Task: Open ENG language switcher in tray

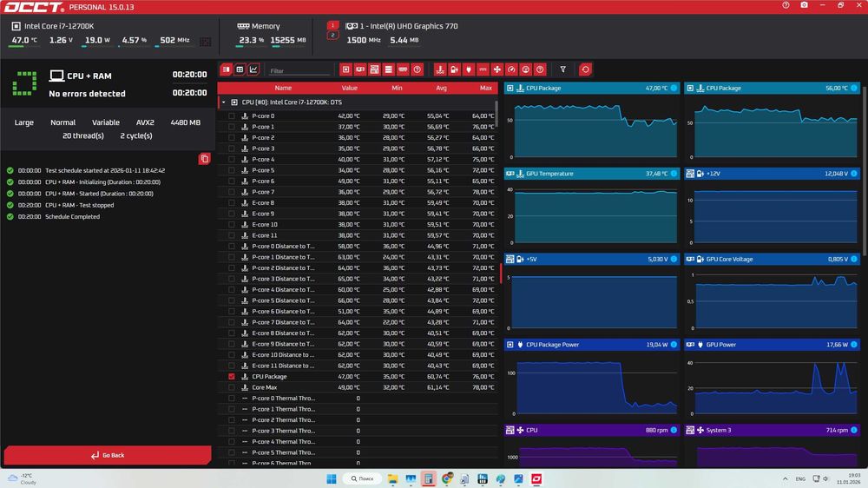Action: [800, 479]
